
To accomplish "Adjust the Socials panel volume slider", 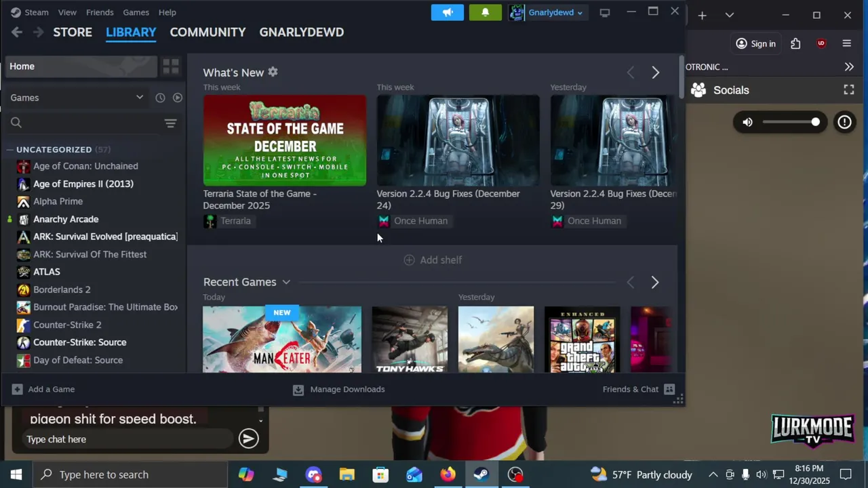I will click(x=791, y=122).
